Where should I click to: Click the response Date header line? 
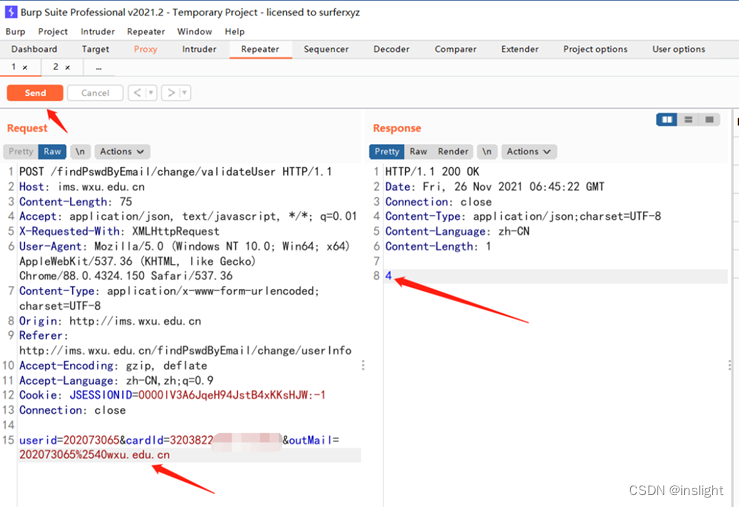coord(494,187)
